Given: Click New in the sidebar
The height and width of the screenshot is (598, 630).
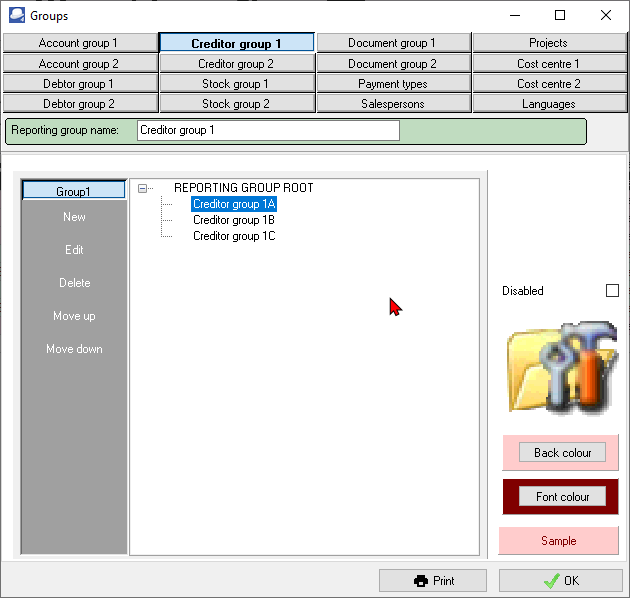Looking at the screenshot, I should coord(74,217).
